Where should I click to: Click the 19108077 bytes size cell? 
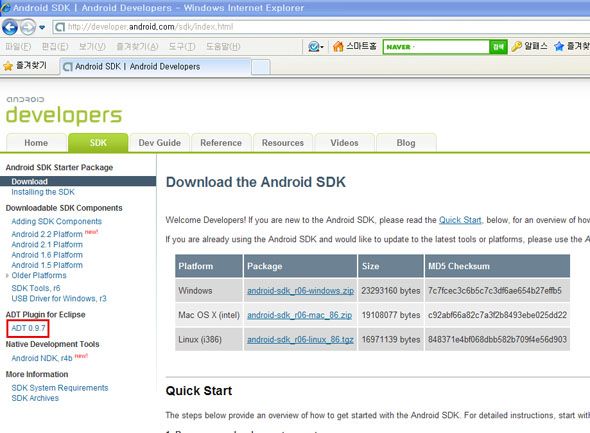click(391, 315)
